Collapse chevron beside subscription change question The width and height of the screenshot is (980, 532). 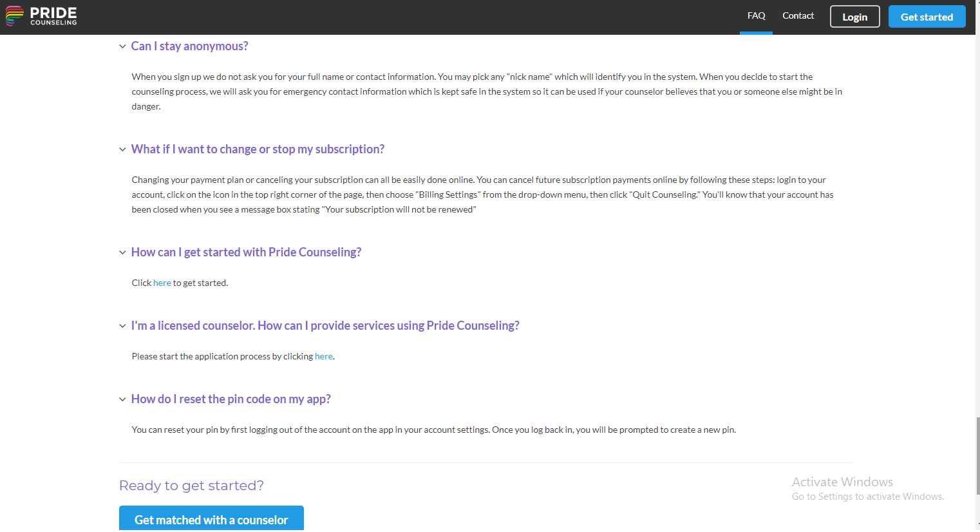(122, 149)
